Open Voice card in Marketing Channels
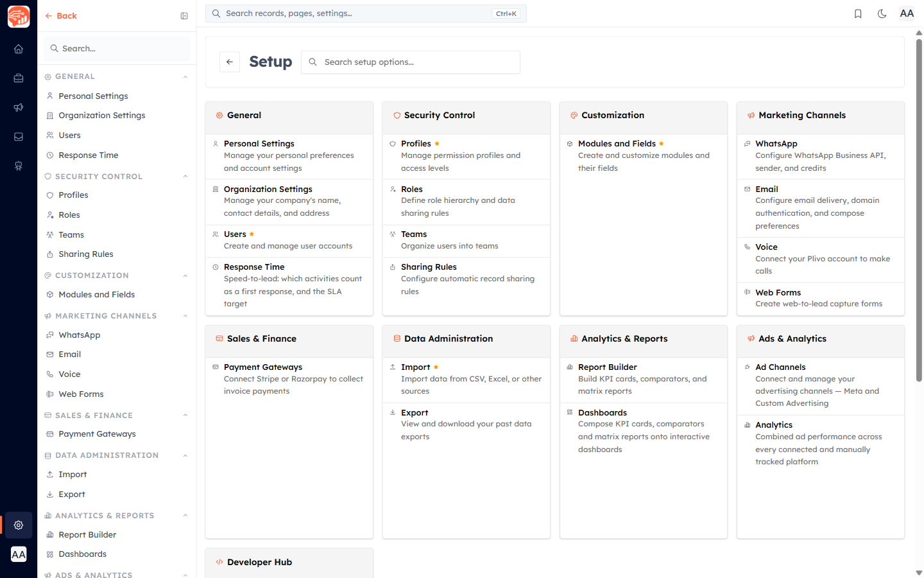924x578 pixels. (x=821, y=259)
